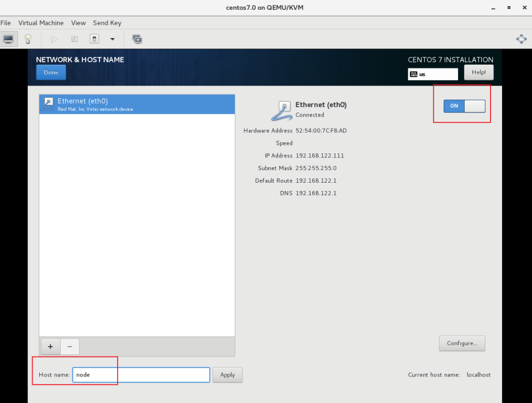Viewport: 532px width, 403px height.
Task: Select the us keyboard layout indicator
Action: [433, 74]
